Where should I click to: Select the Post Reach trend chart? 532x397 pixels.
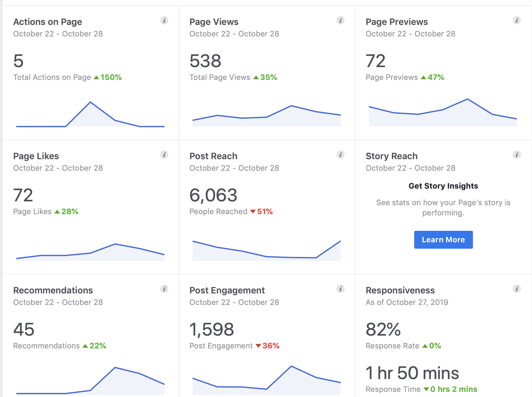[x=266, y=251]
